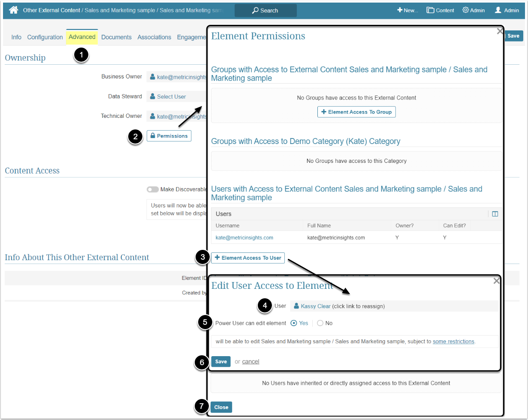Toggle the Make Discoverable switch

153,189
